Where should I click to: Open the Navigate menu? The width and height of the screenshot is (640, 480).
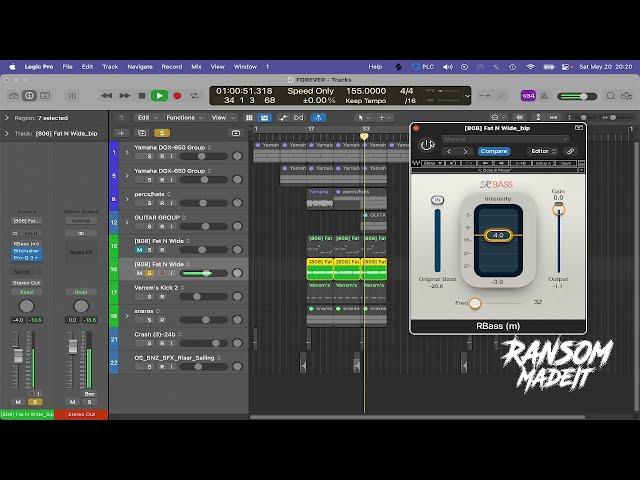[140, 67]
